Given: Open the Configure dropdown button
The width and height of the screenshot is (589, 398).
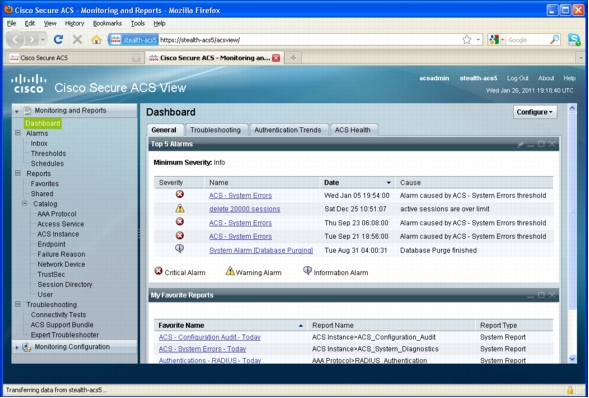Looking at the screenshot, I should click(535, 112).
